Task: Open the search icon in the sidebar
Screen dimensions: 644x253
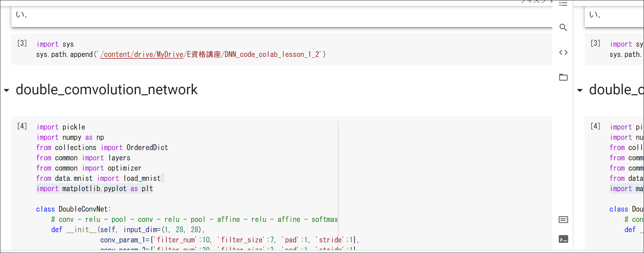Action: (563, 27)
